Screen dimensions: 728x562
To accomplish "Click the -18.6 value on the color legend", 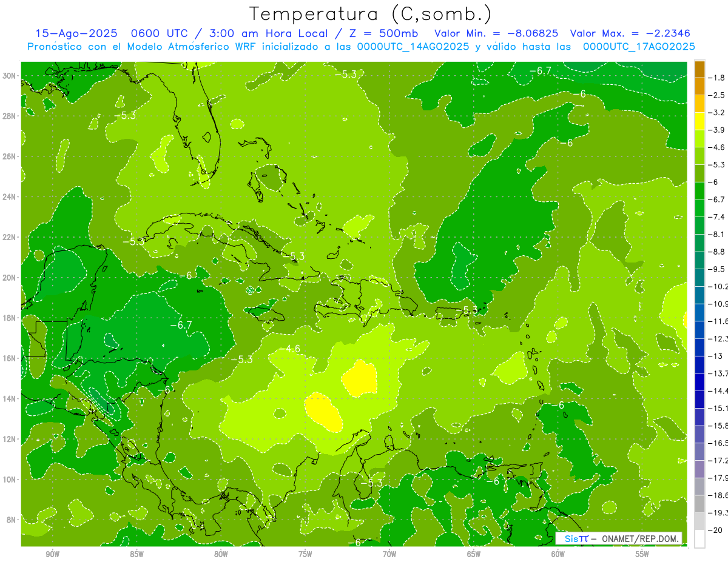I will point(718,495).
